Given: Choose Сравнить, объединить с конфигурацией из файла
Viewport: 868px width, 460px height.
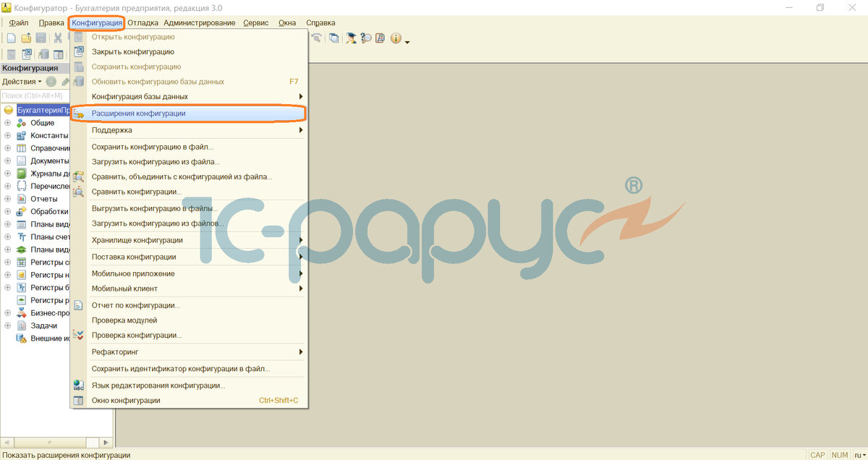Looking at the screenshot, I should 189,176.
